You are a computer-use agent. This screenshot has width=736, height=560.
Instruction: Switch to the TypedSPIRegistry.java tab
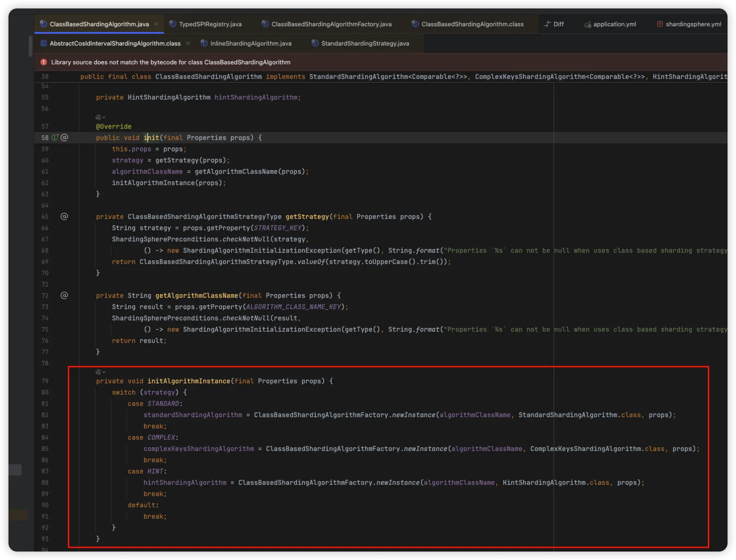point(210,24)
